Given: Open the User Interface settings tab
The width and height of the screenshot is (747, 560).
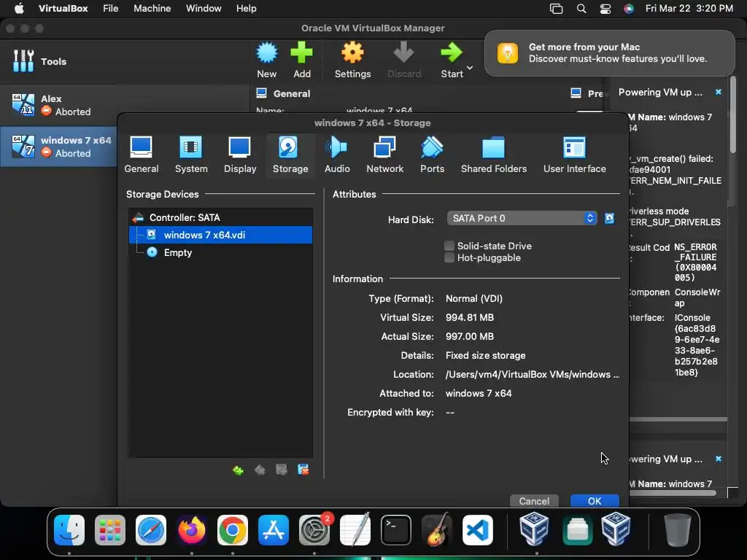Looking at the screenshot, I should tap(575, 155).
